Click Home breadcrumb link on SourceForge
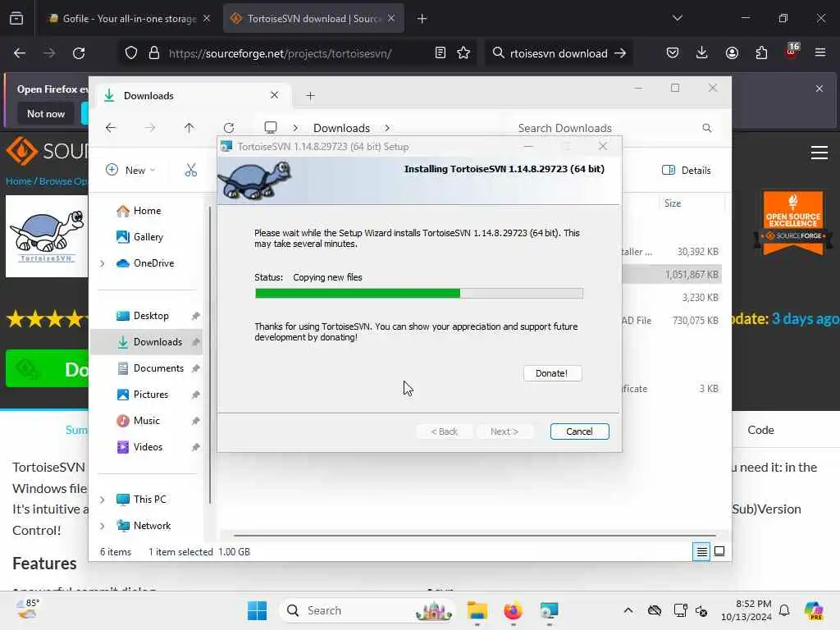The image size is (840, 630). click(x=18, y=181)
